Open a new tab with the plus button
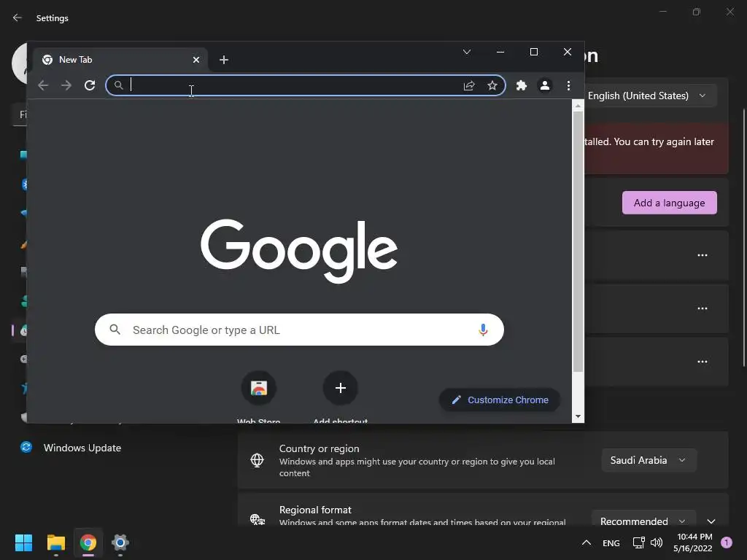Viewport: 747px width, 560px height. (224, 60)
